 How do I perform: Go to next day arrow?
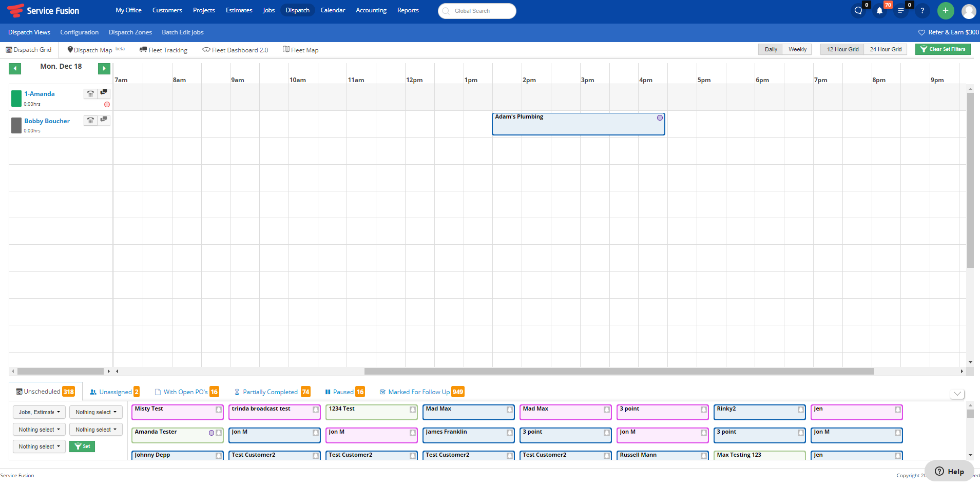[x=104, y=69]
